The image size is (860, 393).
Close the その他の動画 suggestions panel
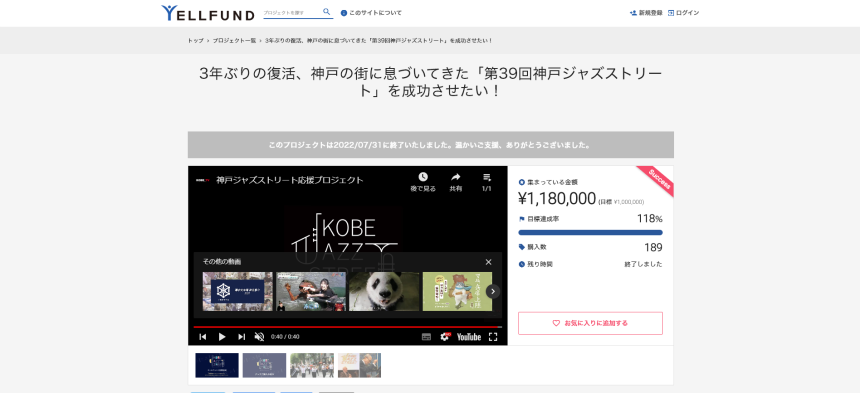coord(488,262)
